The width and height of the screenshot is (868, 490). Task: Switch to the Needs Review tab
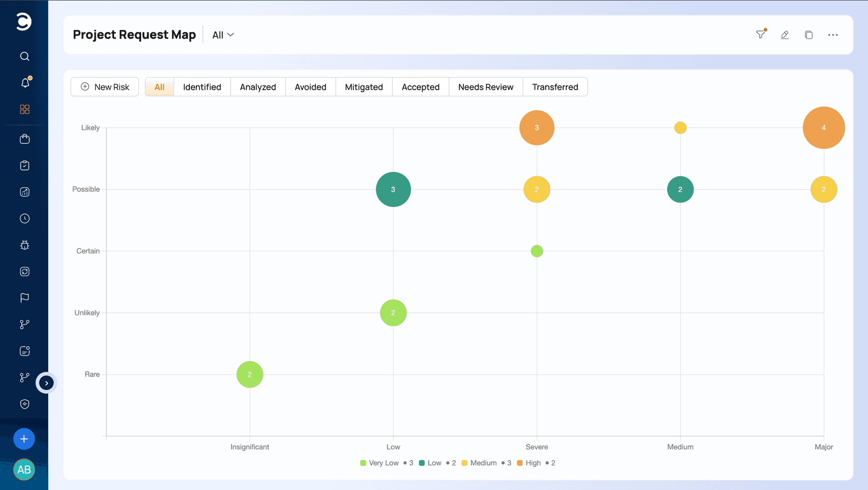click(486, 87)
